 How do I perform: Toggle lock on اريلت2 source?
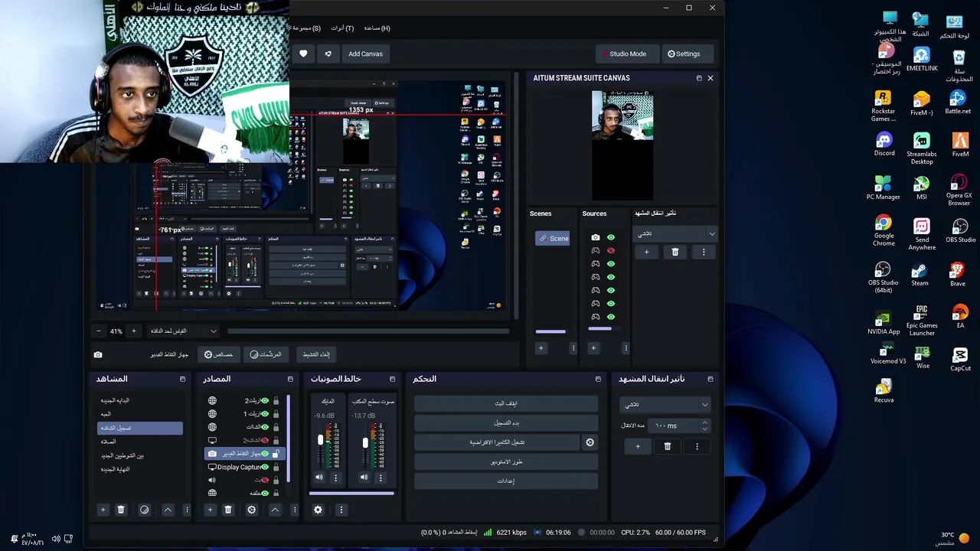(276, 400)
